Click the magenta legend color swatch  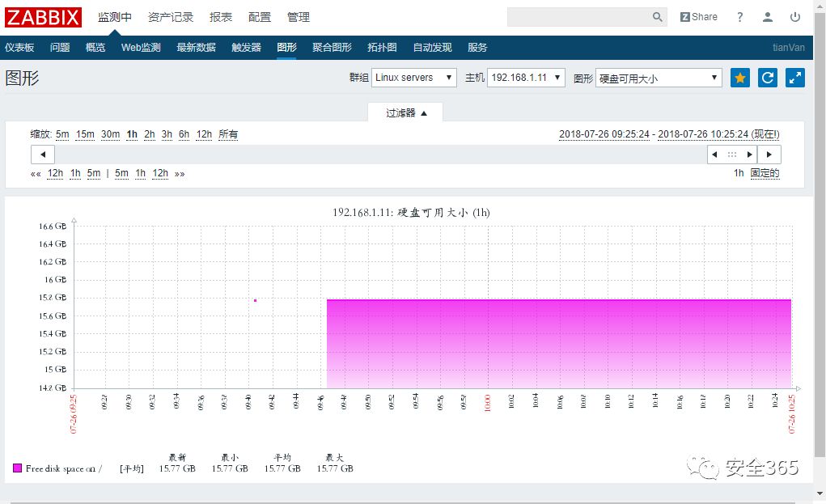[17, 468]
